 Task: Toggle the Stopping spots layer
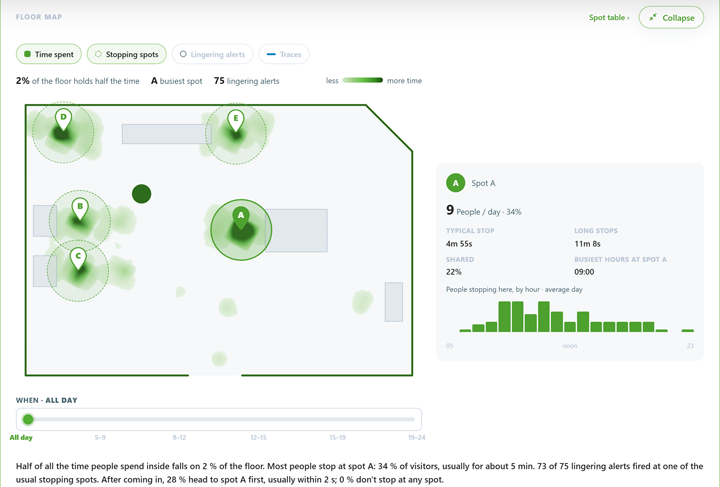[126, 54]
